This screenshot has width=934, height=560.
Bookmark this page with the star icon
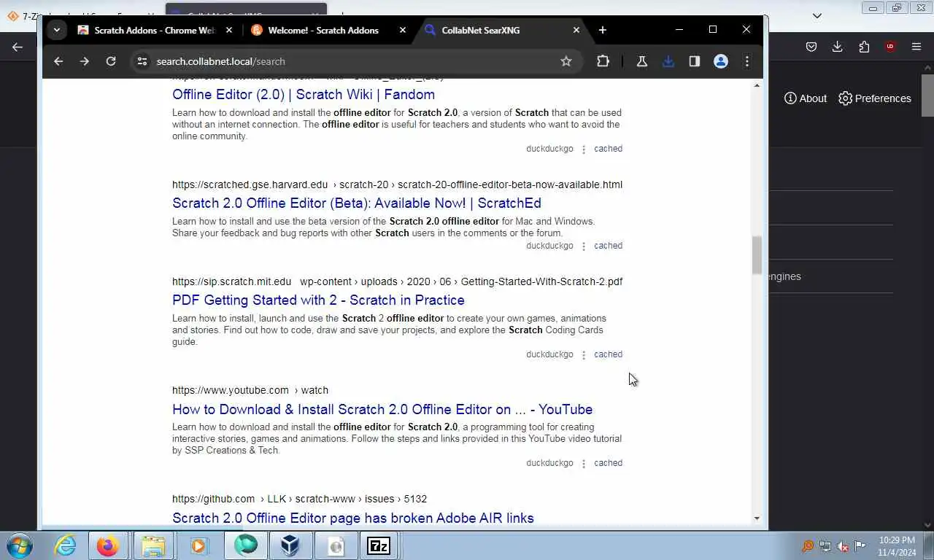[566, 61]
